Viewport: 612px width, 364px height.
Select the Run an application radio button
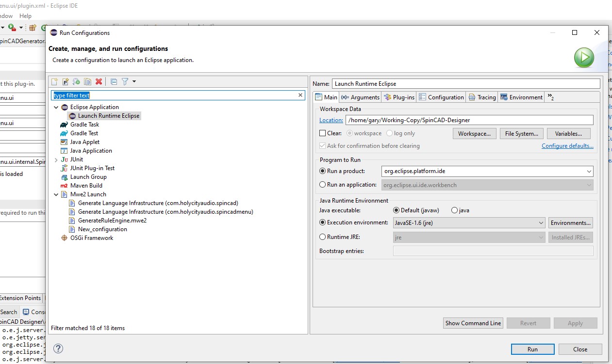[x=323, y=185]
